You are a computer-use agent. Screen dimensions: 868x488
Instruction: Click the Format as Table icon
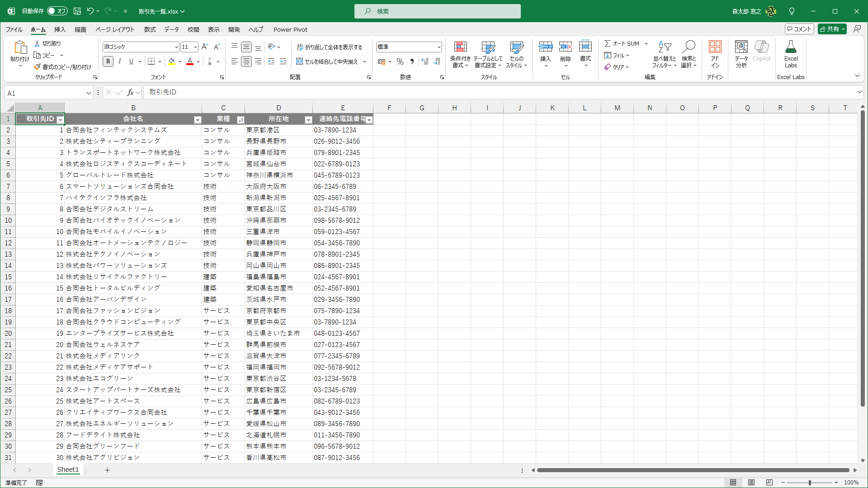click(488, 47)
